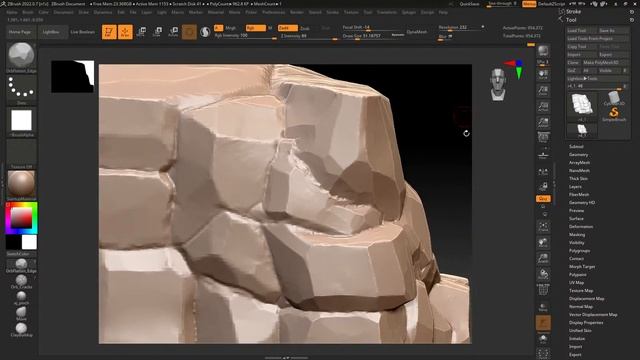
Task: Adjust DynaMesh Resolution slider
Action: [x=461, y=28]
